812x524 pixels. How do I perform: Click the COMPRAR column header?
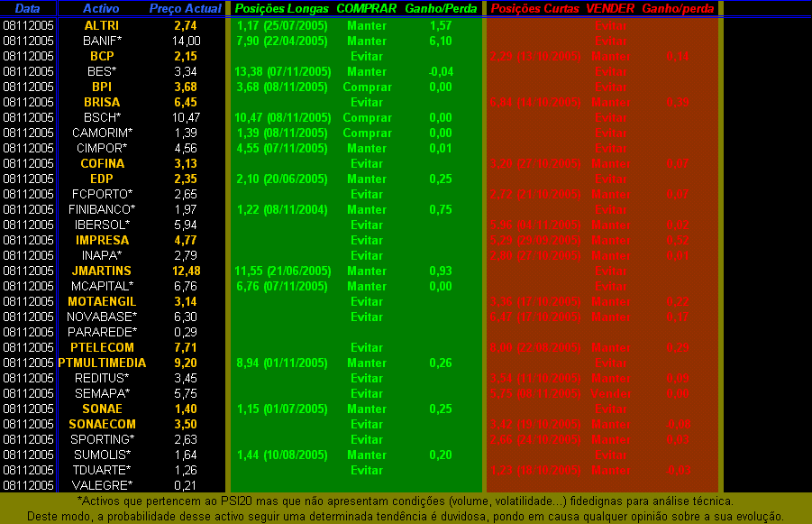point(367,8)
